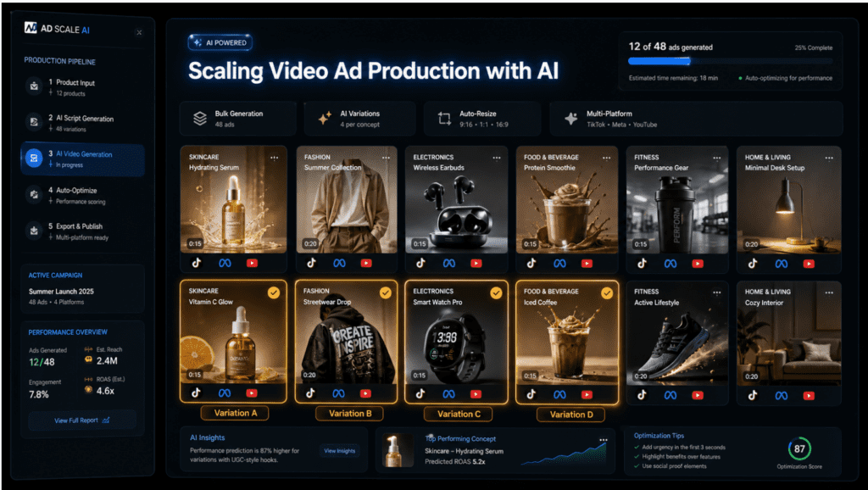Image resolution: width=868 pixels, height=490 pixels.
Task: Go to the Auto-Optimize pipeline step
Action: click(x=82, y=195)
